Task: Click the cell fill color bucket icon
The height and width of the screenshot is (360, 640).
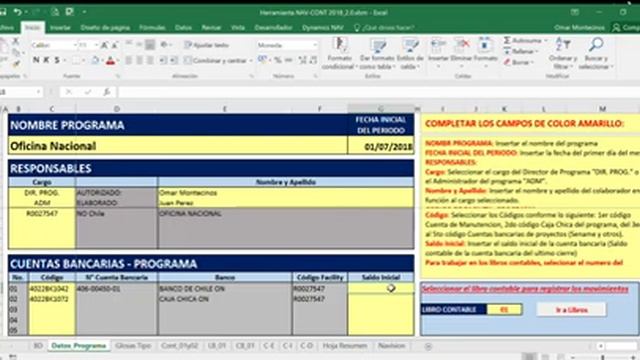Action: click(95, 60)
